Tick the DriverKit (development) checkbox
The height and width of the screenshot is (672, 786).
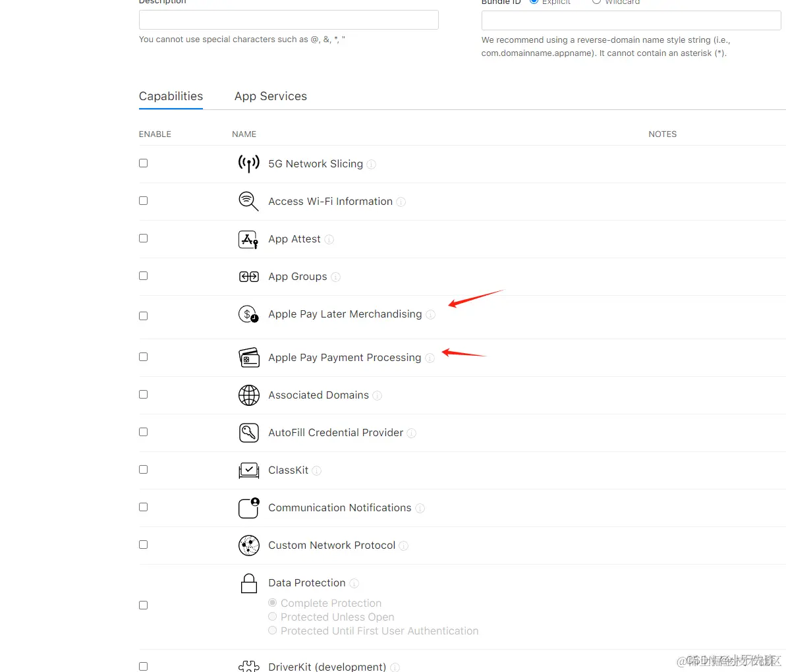(144, 667)
